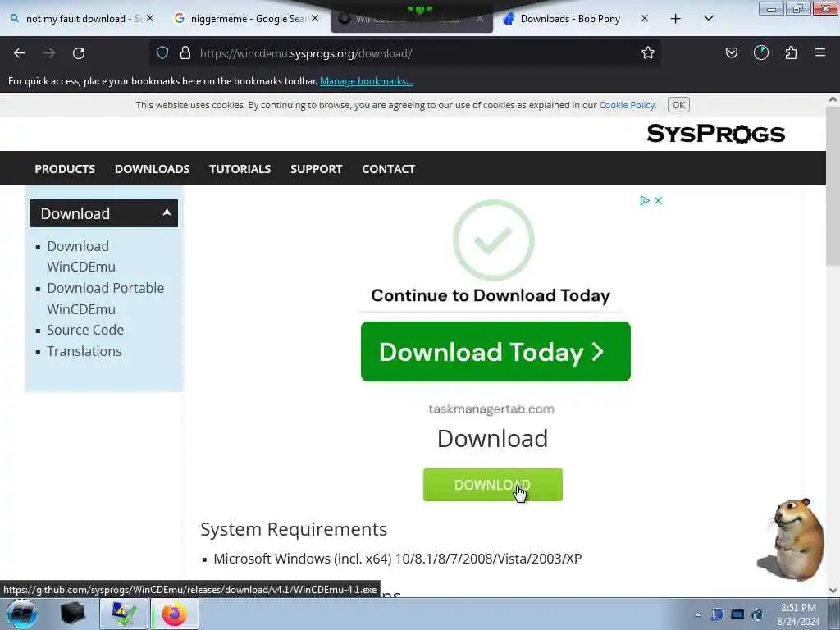Show hidden tray icons arrow
The image size is (840, 630).
tap(697, 614)
